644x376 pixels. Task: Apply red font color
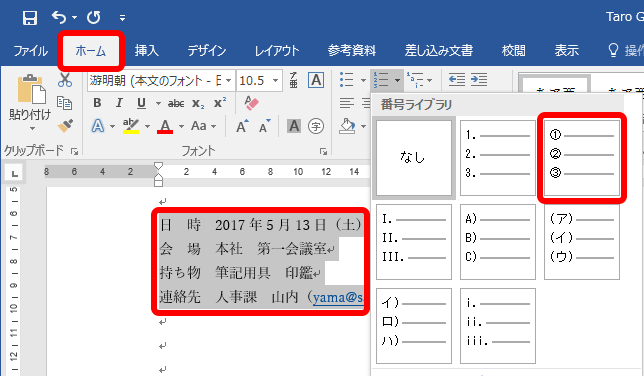point(165,126)
